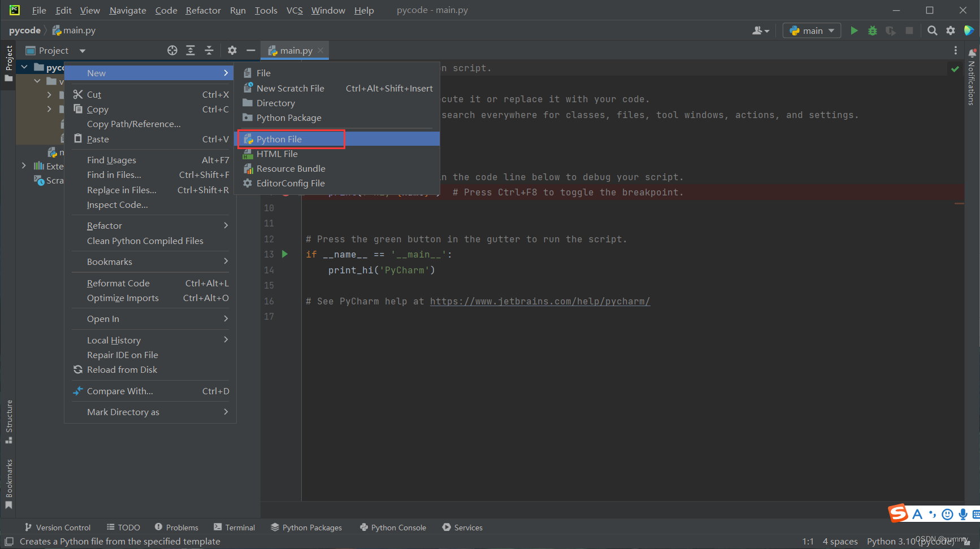980x549 pixels.
Task: Expand Open In submenu
Action: (x=150, y=319)
